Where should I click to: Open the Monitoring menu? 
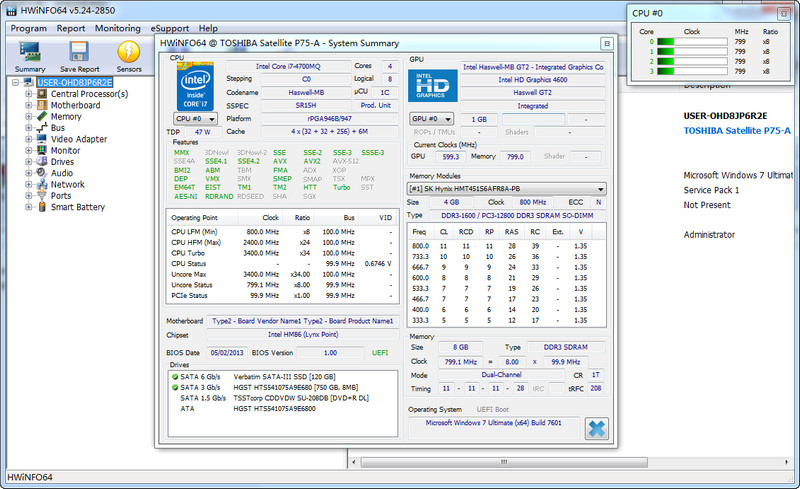[117, 29]
